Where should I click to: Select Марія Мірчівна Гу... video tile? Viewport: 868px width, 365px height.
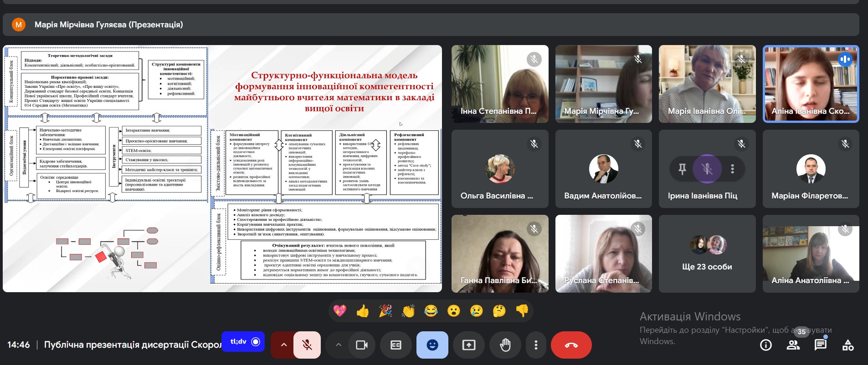(x=604, y=84)
